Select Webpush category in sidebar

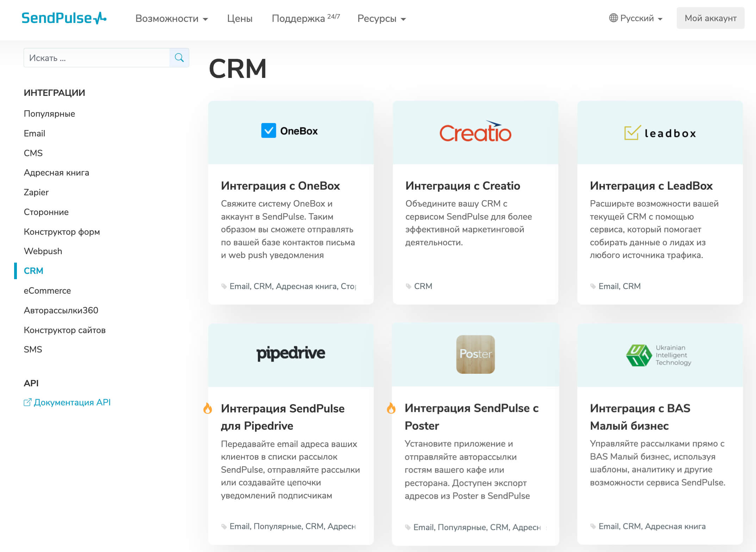43,251
